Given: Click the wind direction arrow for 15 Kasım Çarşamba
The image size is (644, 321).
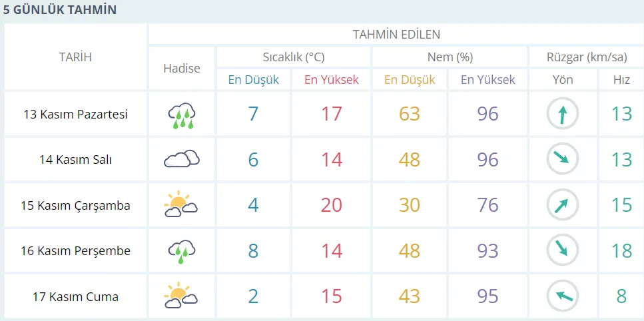Looking at the screenshot, I should (x=563, y=205).
